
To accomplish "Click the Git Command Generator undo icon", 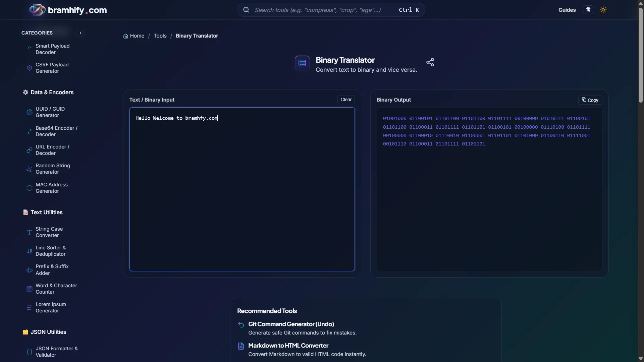I will coord(241,324).
